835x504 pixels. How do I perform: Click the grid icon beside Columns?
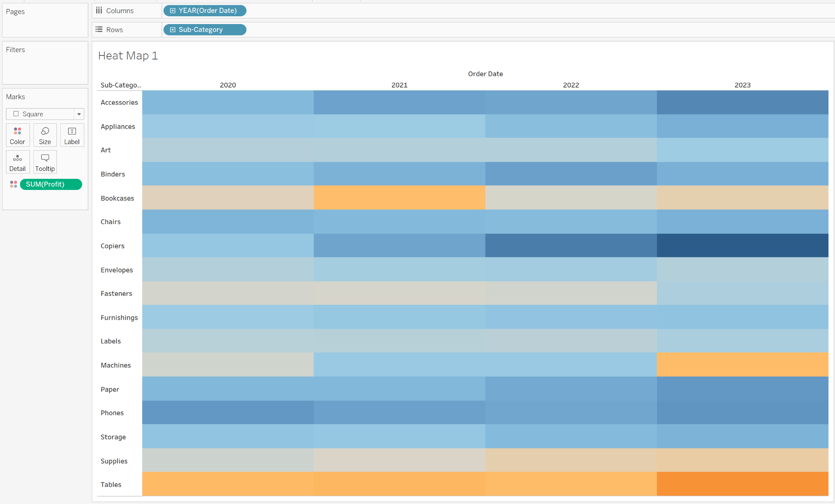(98, 10)
